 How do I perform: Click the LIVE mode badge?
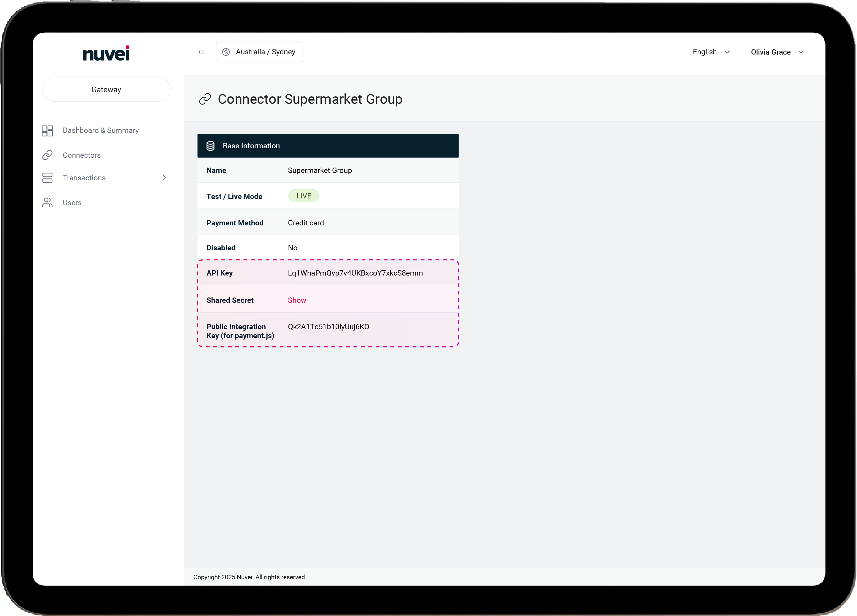(304, 196)
